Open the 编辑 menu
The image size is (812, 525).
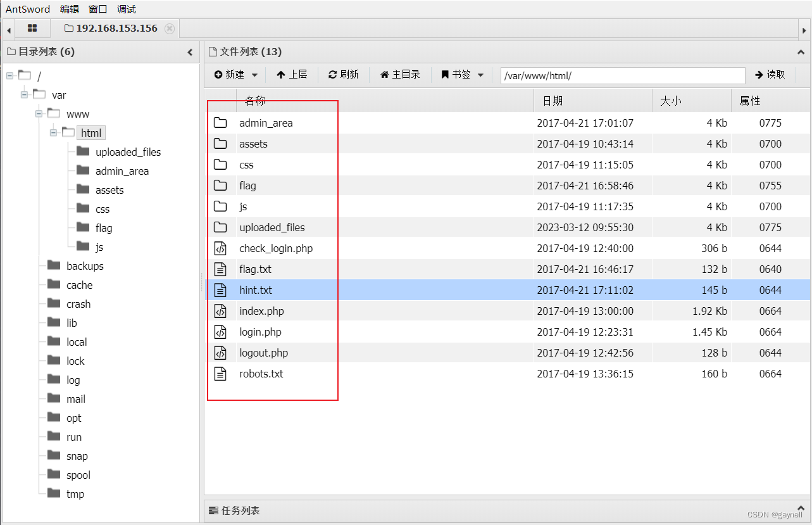point(70,9)
